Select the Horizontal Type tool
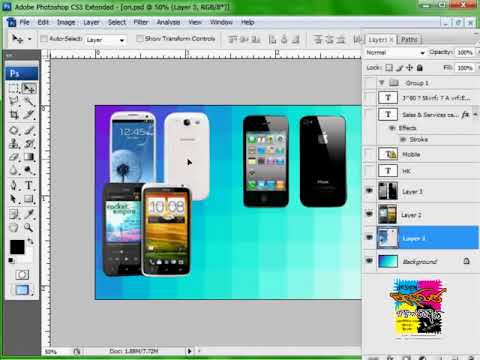This screenshot has width=480, height=360. point(29,185)
